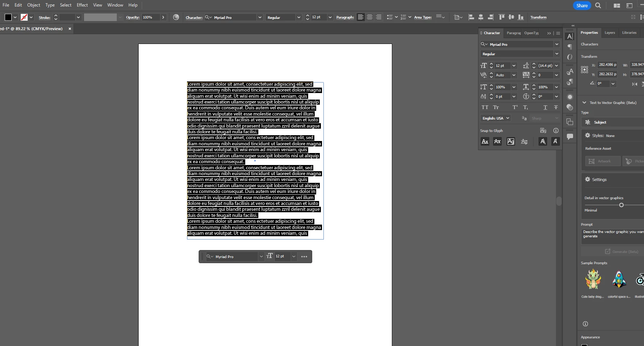The image size is (644, 346).
Task: Open the OpenType panel dock icon
Action: pos(570,57)
